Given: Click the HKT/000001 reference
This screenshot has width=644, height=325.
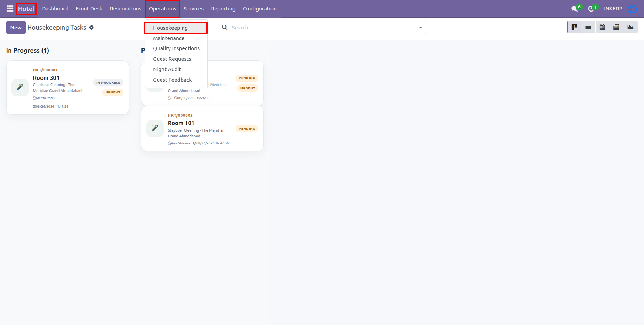Looking at the screenshot, I should point(45,70).
